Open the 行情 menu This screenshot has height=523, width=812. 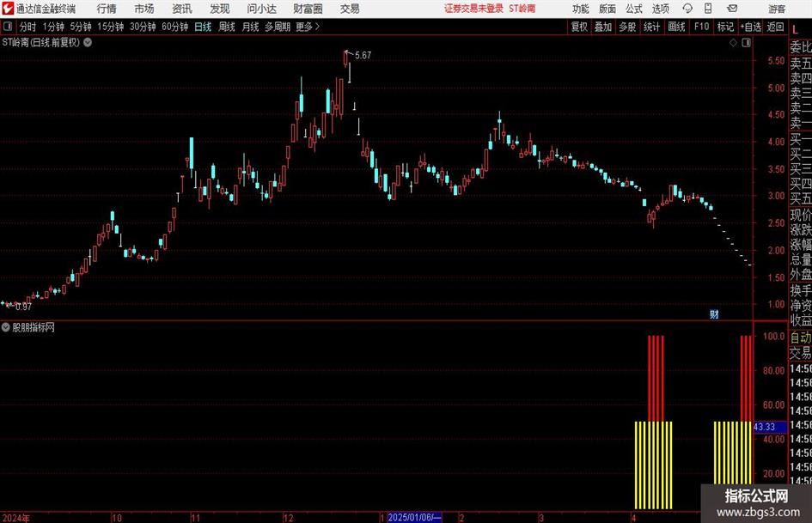107,9
